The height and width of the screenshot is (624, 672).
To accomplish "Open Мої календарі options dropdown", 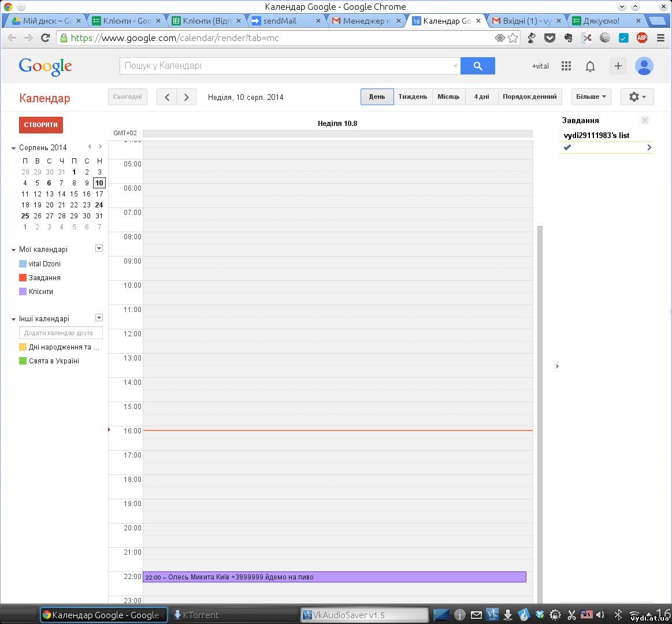I will tap(99, 248).
